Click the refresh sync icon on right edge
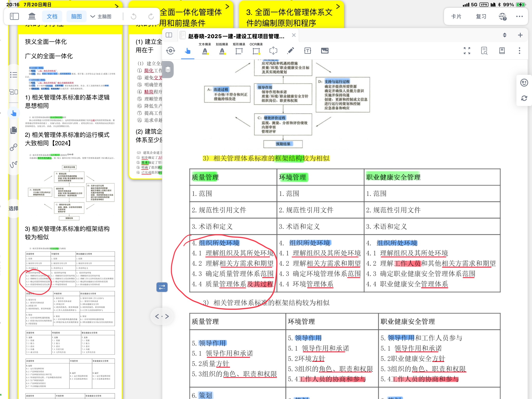The height and width of the screenshot is (399, 532). pyautogui.click(x=524, y=98)
